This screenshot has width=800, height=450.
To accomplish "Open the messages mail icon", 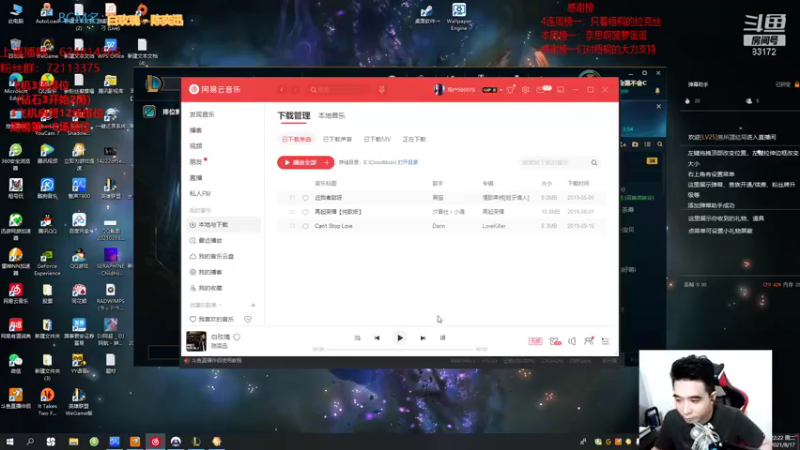I will (x=541, y=90).
